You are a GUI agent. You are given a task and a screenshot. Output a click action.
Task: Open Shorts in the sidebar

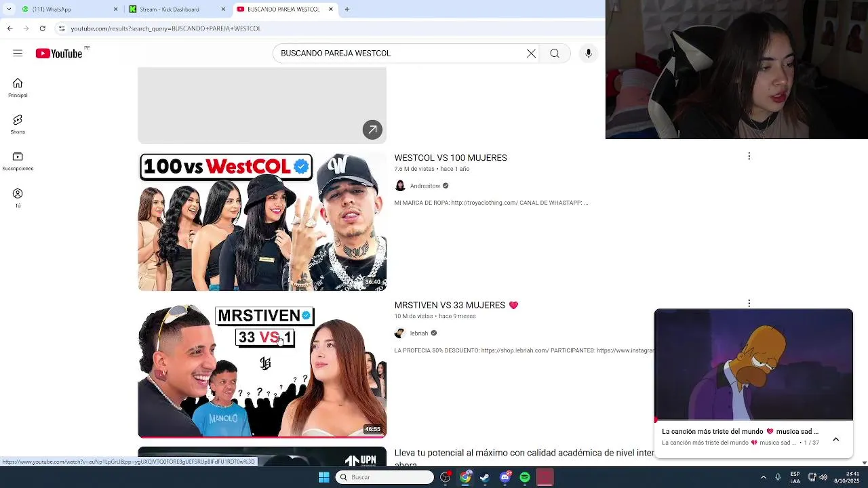tap(18, 124)
